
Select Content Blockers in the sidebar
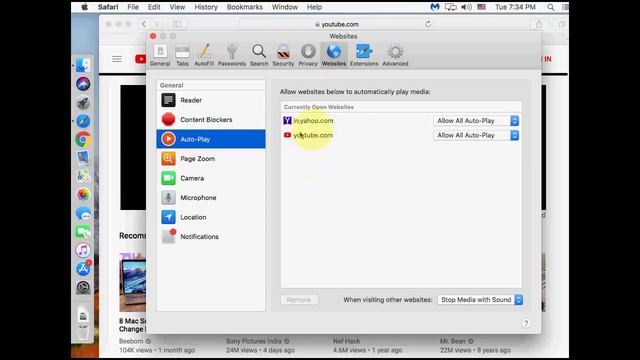pos(211,120)
